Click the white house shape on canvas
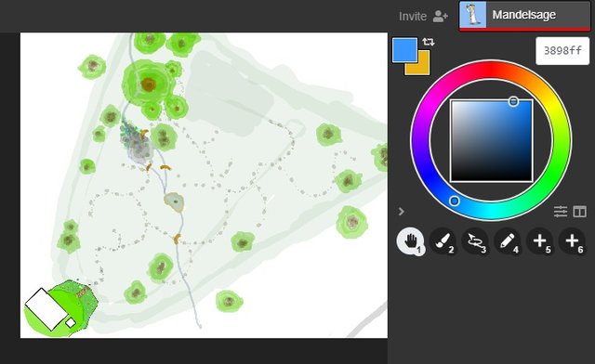This screenshot has width=595, height=364. tap(46, 309)
